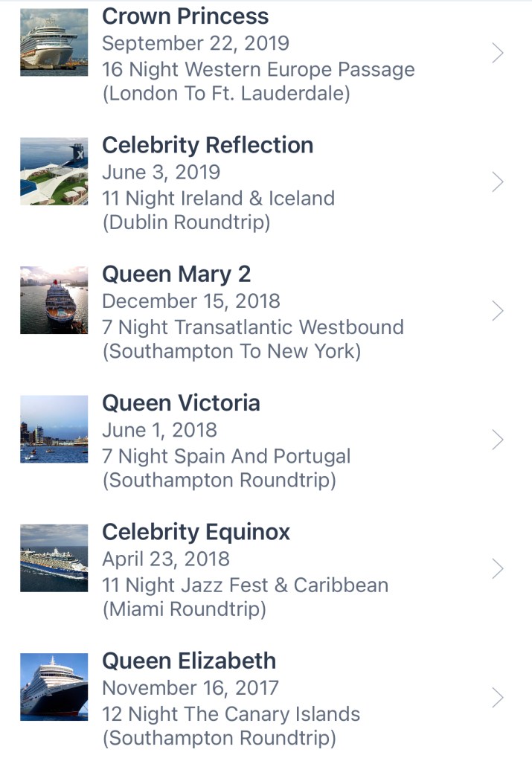
Task: Tap the Celebrity Reflection ship photo
Action: [x=54, y=171]
